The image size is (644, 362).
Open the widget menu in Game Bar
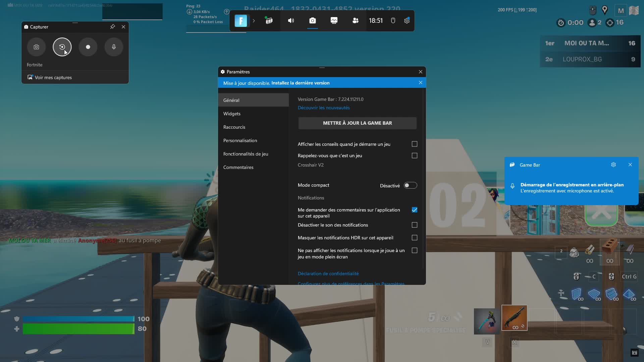[269, 21]
